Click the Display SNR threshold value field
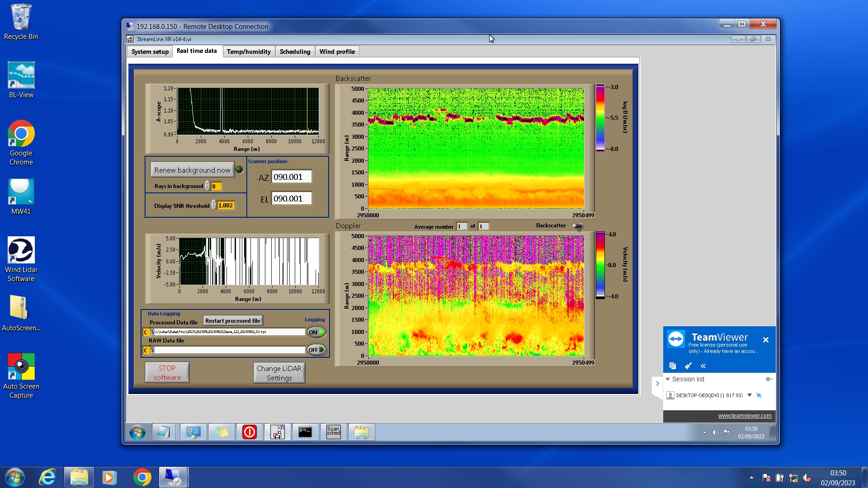Viewport: 868px width, 488px height. pyautogui.click(x=226, y=206)
